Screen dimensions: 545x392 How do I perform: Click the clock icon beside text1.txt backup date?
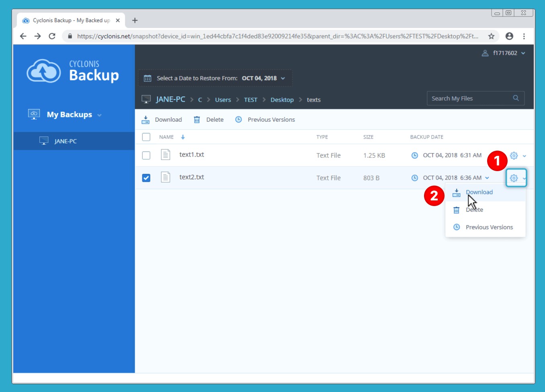[x=414, y=155]
